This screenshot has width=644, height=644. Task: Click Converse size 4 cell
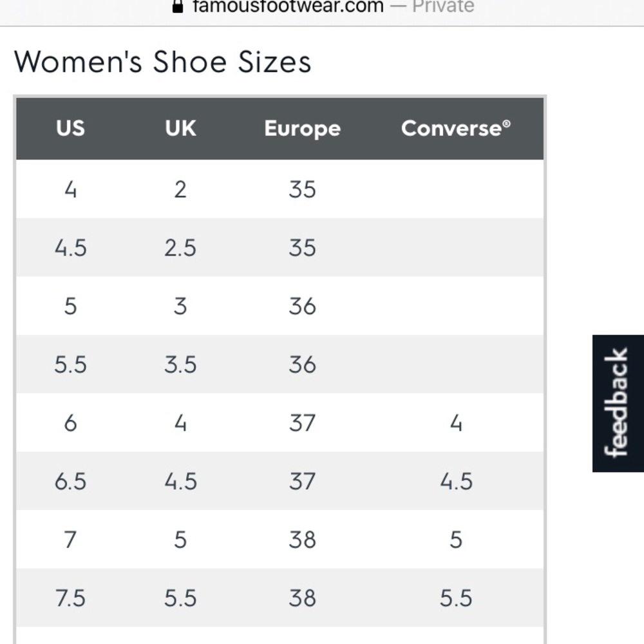pos(456,422)
